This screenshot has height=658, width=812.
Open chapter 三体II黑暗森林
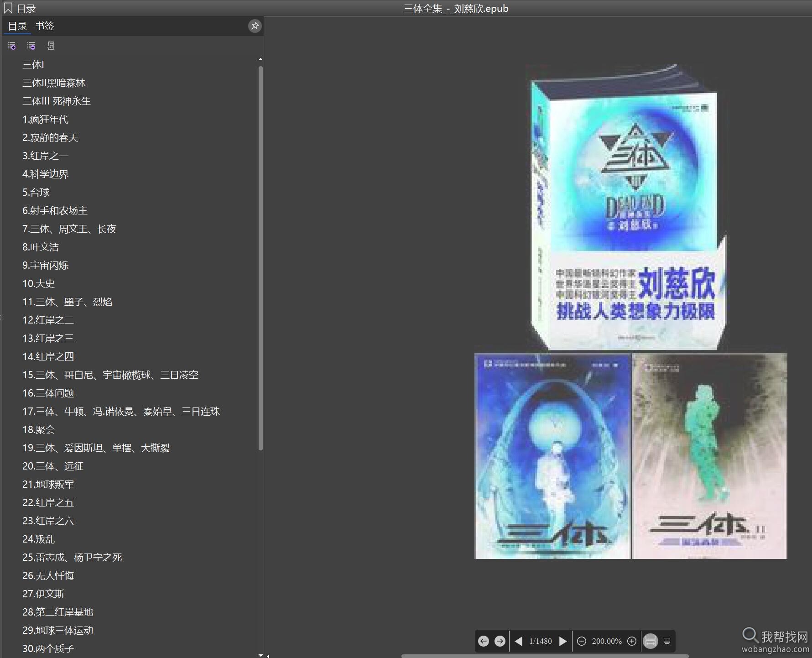coord(54,83)
